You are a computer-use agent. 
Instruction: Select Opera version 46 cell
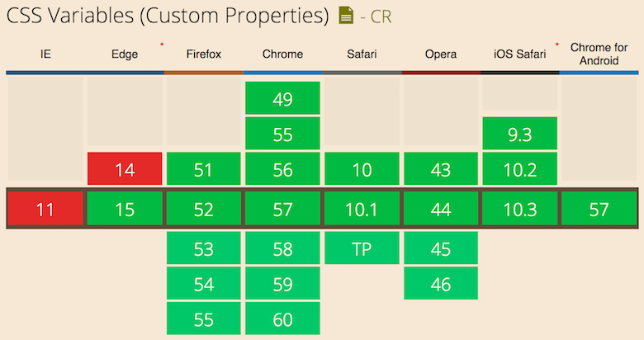[441, 284]
